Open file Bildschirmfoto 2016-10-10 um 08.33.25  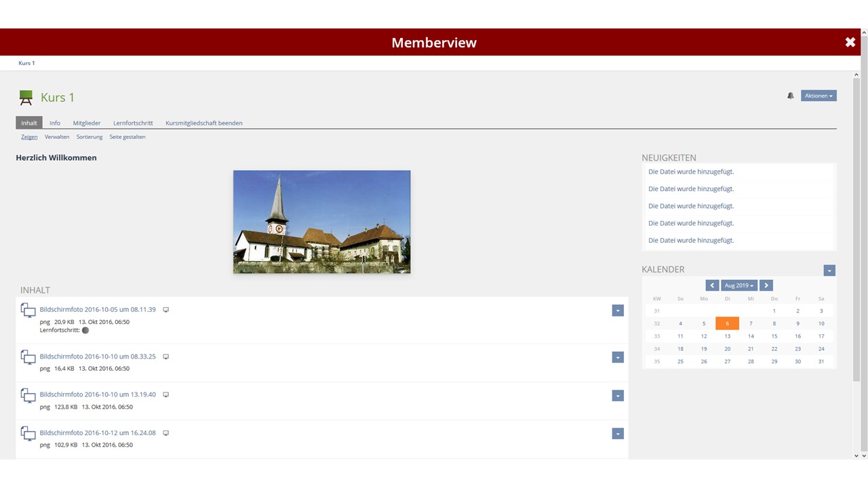tap(98, 357)
